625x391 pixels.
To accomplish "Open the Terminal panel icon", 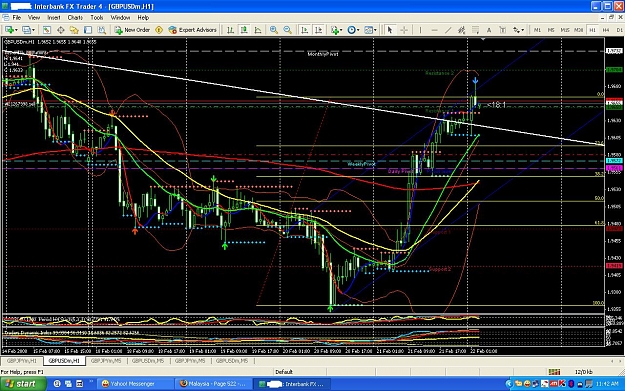I will click(x=88, y=30).
